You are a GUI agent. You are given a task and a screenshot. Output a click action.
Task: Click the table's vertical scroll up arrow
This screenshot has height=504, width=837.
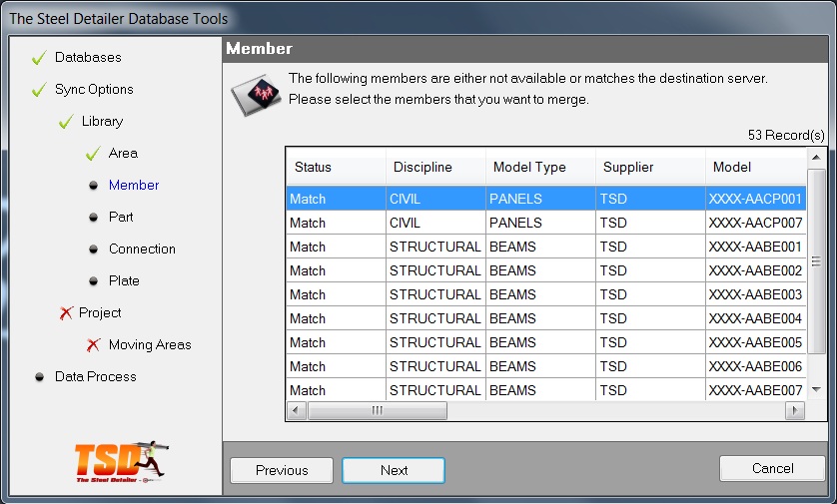[x=816, y=158]
